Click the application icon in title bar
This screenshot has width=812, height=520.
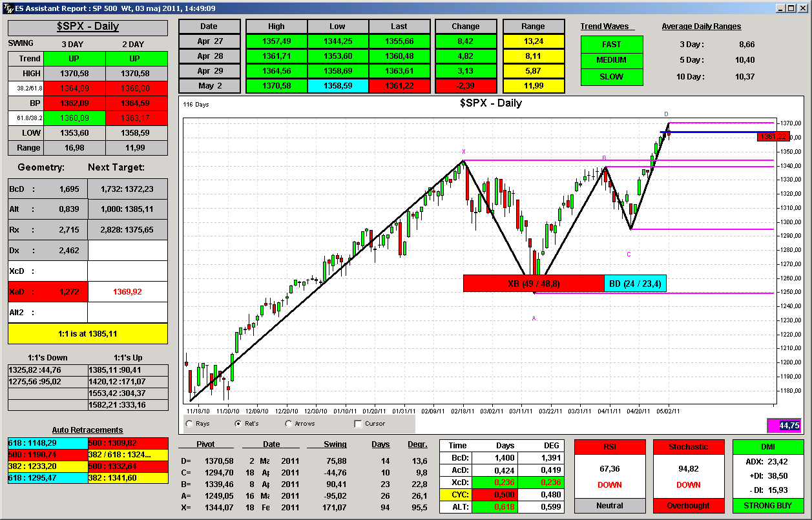pyautogui.click(x=6, y=8)
